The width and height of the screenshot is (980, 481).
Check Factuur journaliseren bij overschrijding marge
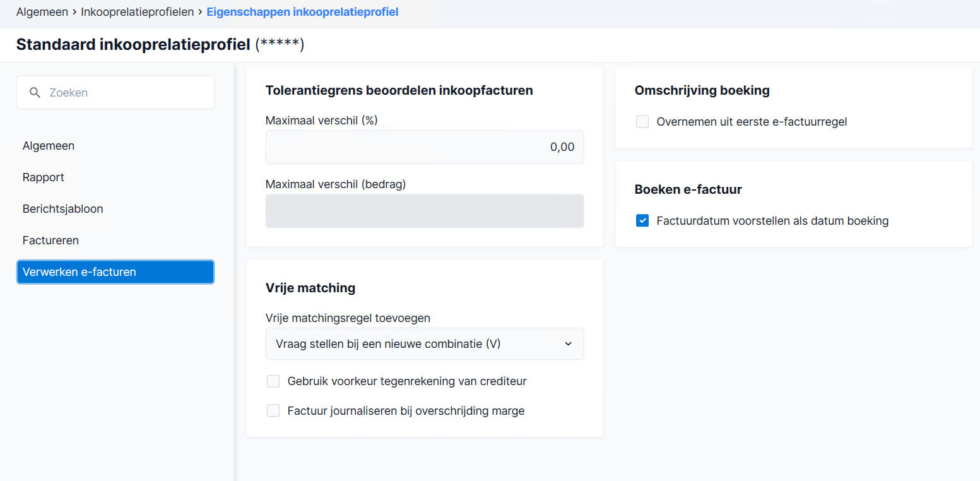(x=273, y=411)
